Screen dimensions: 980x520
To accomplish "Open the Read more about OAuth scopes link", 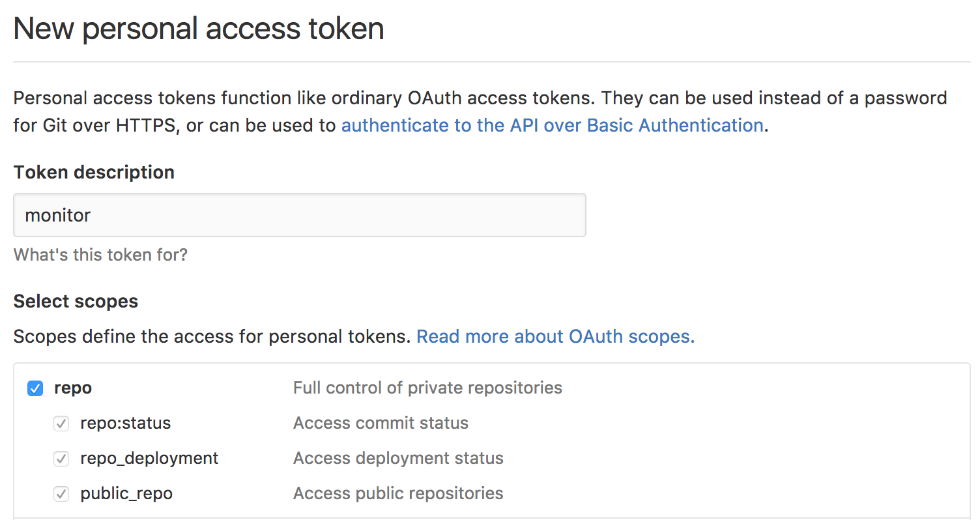I will click(x=555, y=336).
